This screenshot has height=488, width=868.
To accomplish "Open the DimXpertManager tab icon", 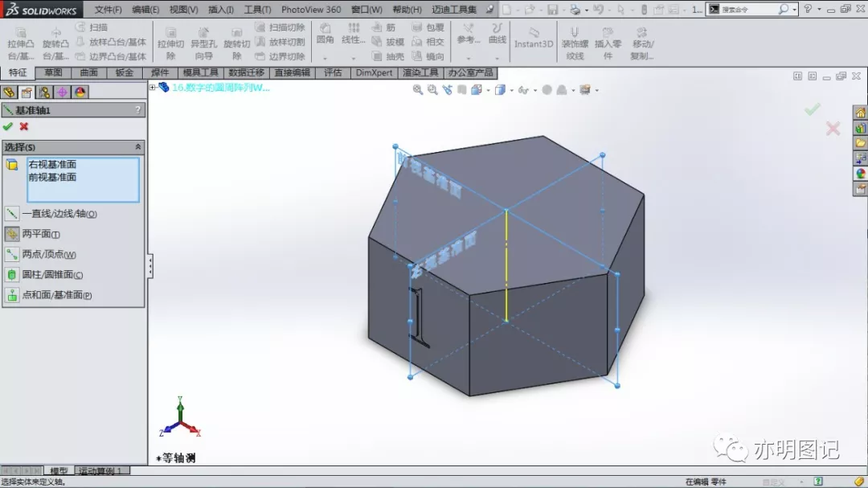I will 62,92.
